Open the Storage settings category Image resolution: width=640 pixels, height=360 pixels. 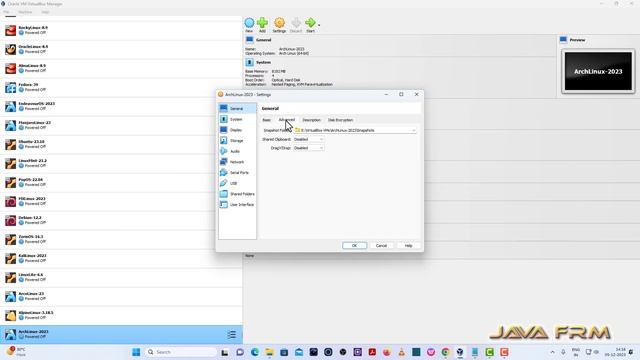pyautogui.click(x=237, y=140)
